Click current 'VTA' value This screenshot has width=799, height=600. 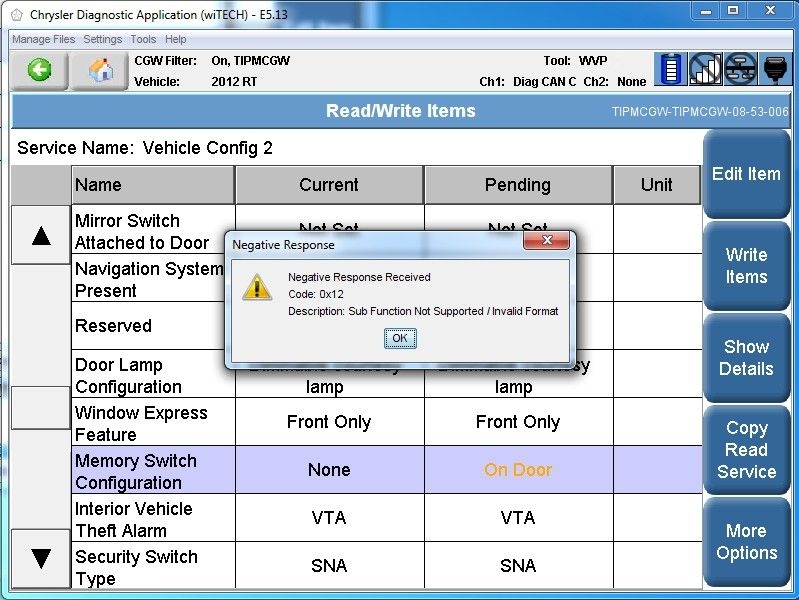[x=329, y=517]
